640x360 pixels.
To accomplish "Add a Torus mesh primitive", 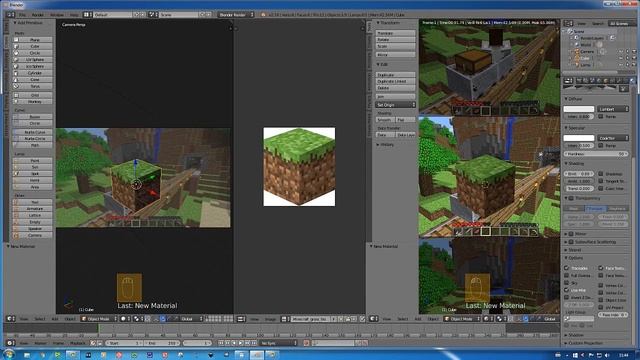I will pos(33,86).
